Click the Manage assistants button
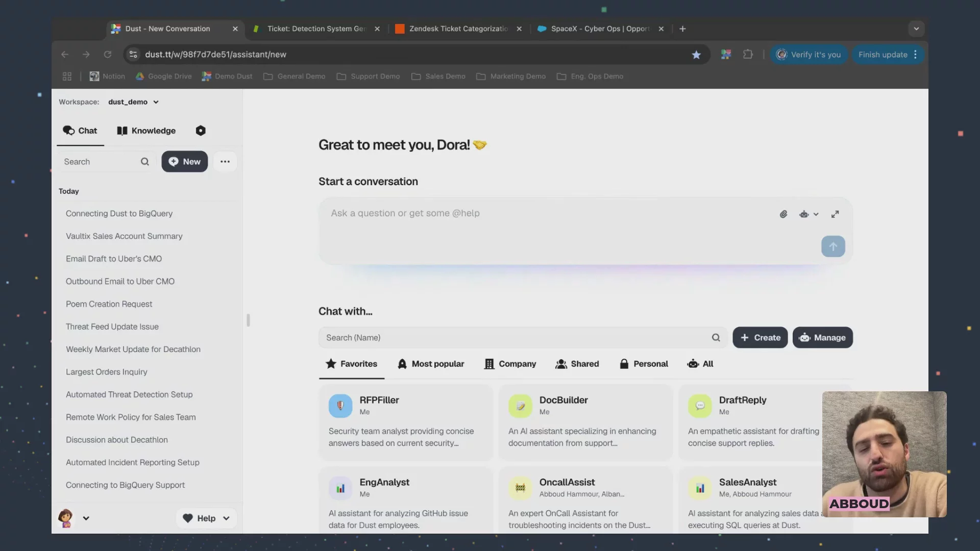Viewport: 980px width, 551px height. [823, 338]
